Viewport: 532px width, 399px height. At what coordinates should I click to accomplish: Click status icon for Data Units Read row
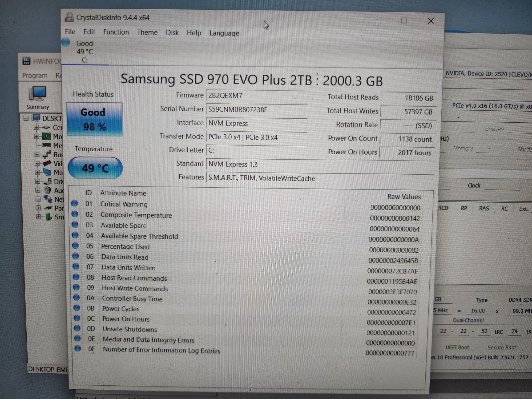[x=75, y=256]
